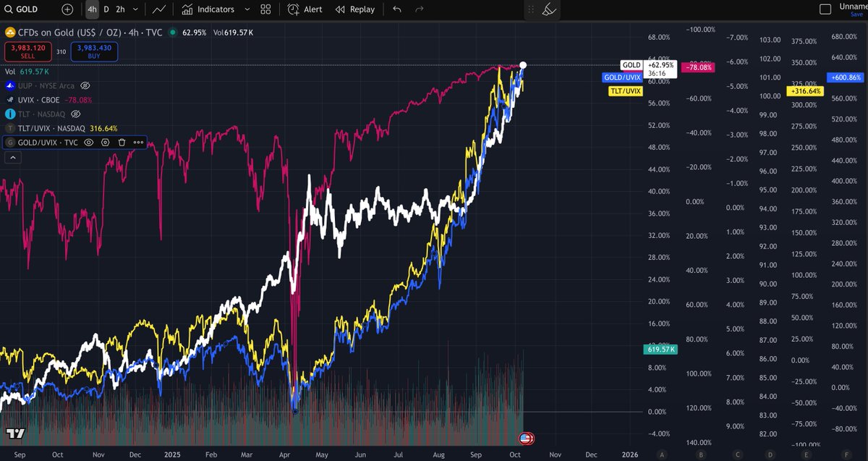Screen dimensions: 868x461
Task: Click the US flag economic event marker
Action: pos(527,438)
